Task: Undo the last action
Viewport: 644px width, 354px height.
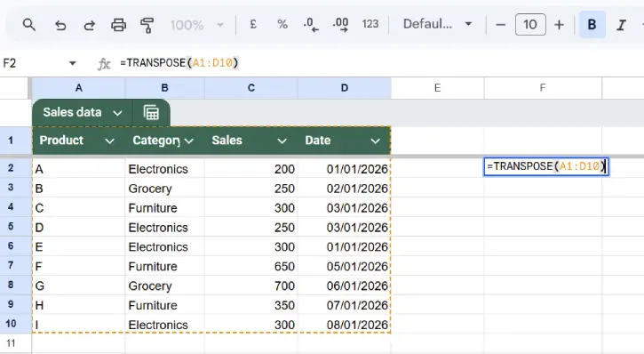Action: click(x=60, y=25)
